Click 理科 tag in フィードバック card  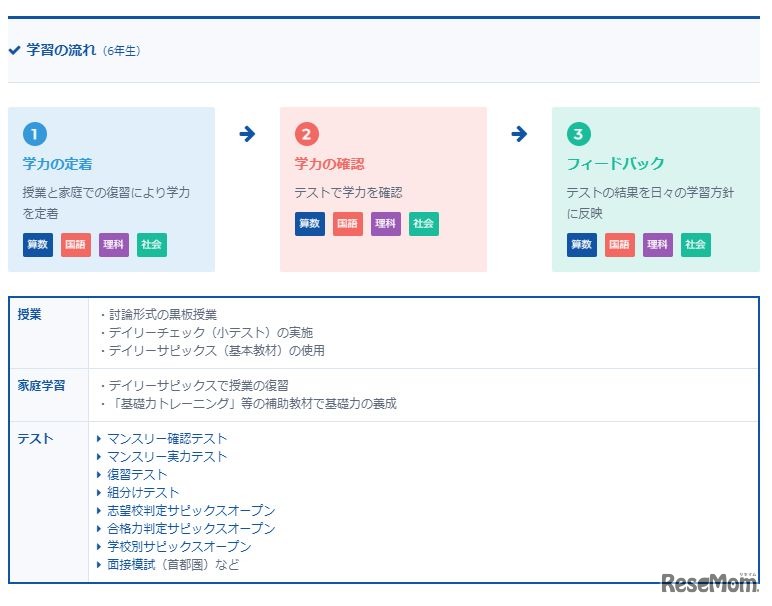click(658, 245)
